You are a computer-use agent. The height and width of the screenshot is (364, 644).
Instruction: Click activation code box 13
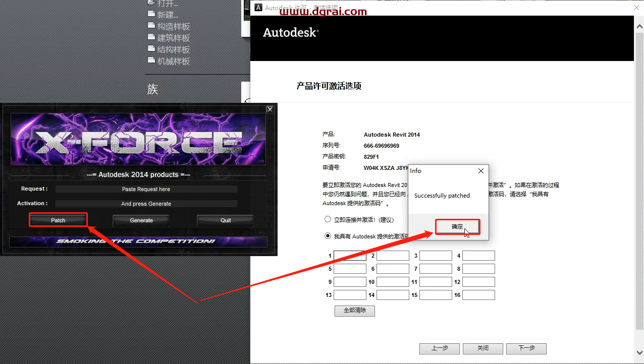point(350,295)
